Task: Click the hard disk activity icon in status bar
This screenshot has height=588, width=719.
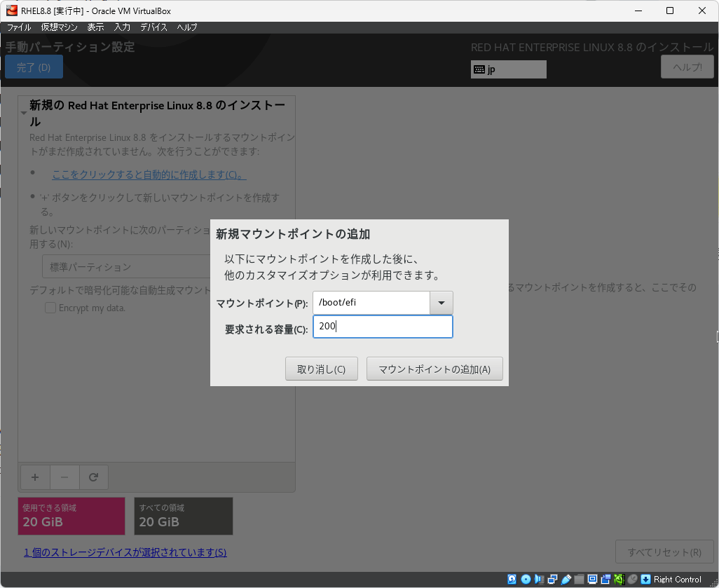Action: [512, 580]
